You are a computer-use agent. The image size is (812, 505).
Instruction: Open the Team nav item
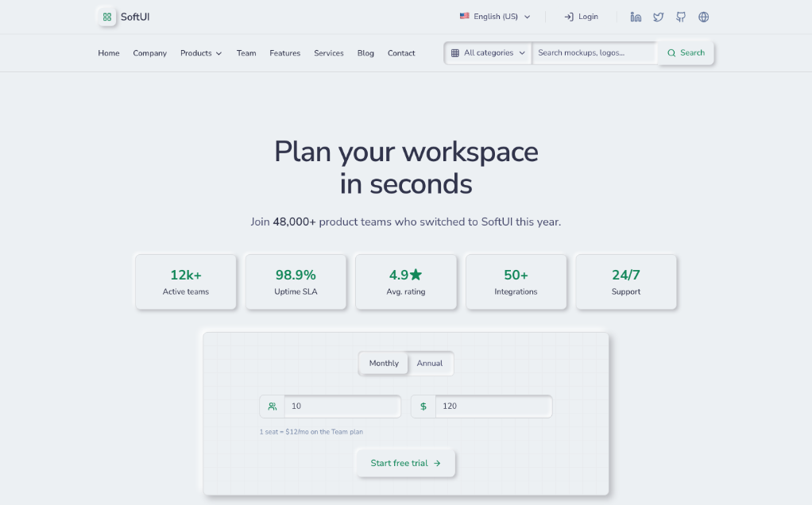pyautogui.click(x=246, y=53)
